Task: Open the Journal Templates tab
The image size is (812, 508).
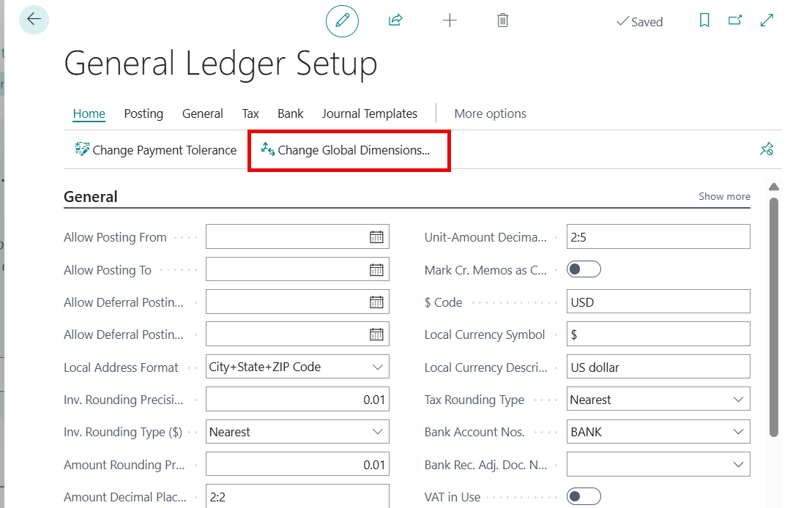Action: 369,113
